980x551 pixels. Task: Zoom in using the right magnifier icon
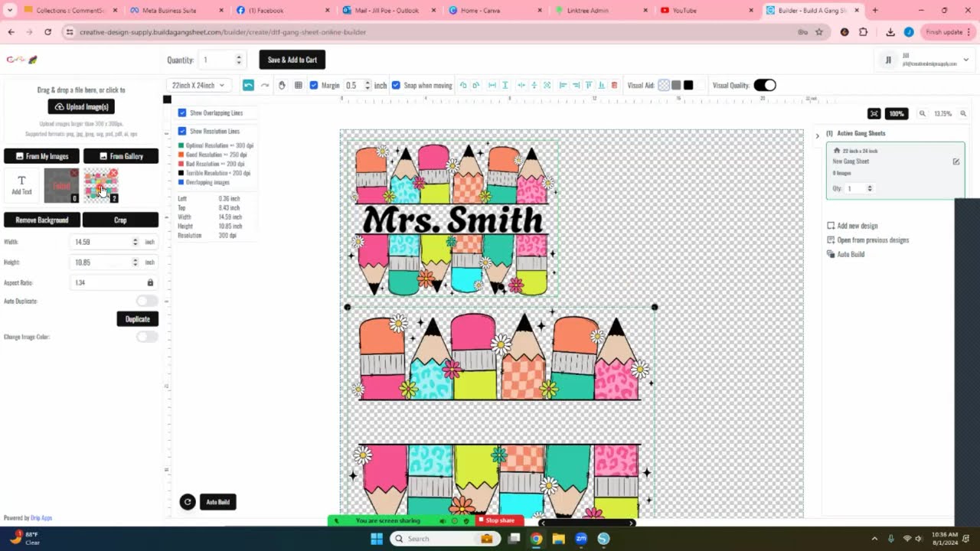pos(963,113)
